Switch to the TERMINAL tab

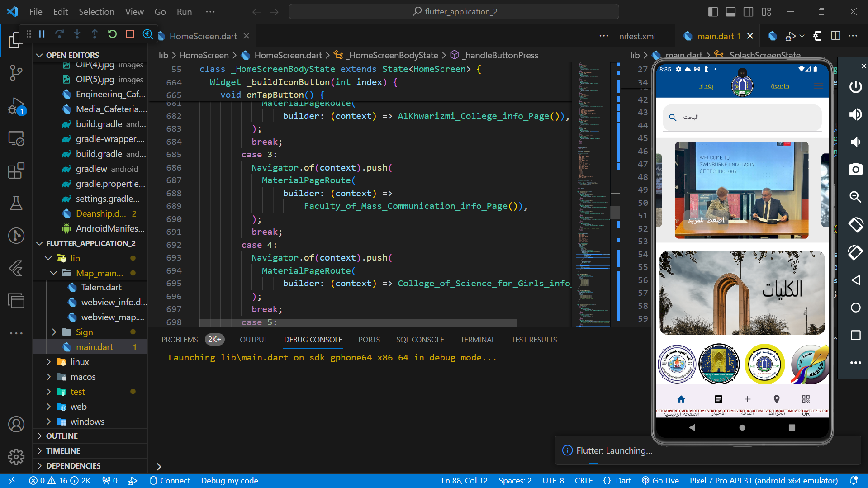(477, 340)
